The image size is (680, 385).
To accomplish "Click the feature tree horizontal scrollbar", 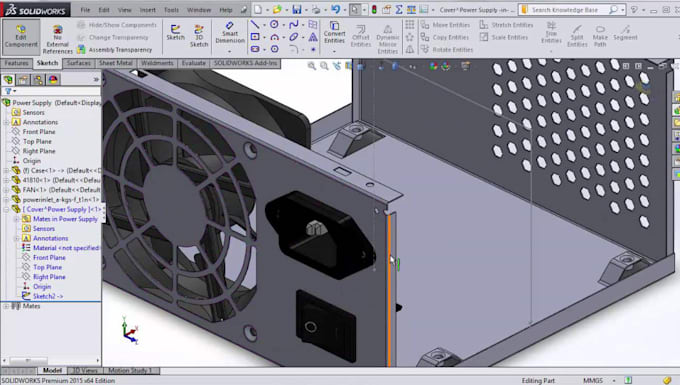I will (x=51, y=360).
